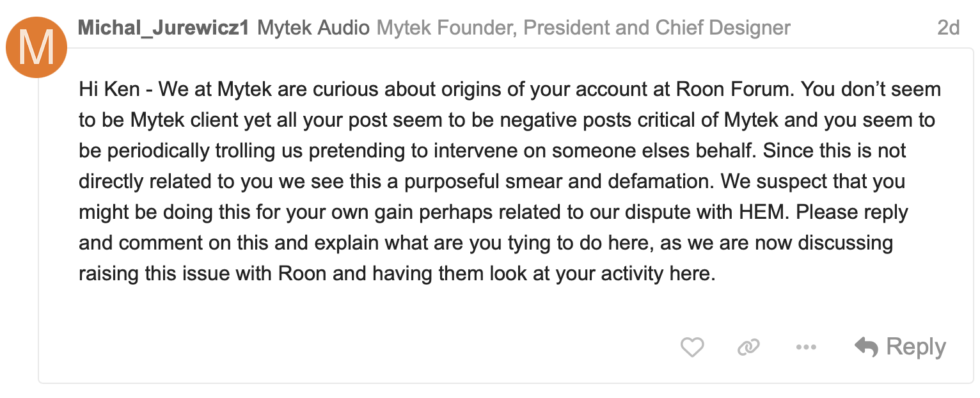Click the curved Reply arrow icon
The width and height of the screenshot is (980, 398).
click(x=866, y=347)
